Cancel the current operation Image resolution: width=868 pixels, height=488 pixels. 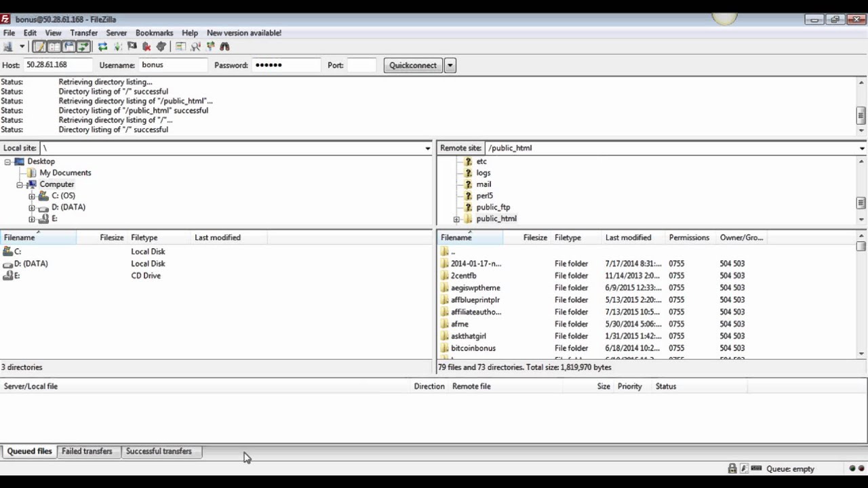tap(132, 47)
